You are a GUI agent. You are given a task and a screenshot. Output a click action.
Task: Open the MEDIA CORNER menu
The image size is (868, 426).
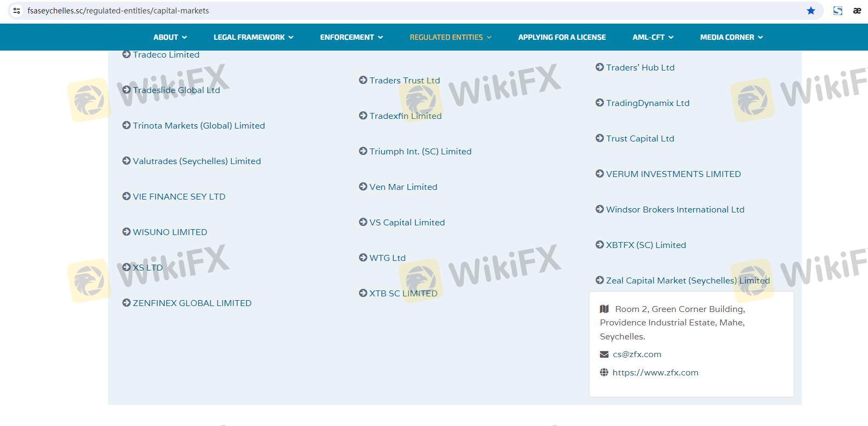731,37
